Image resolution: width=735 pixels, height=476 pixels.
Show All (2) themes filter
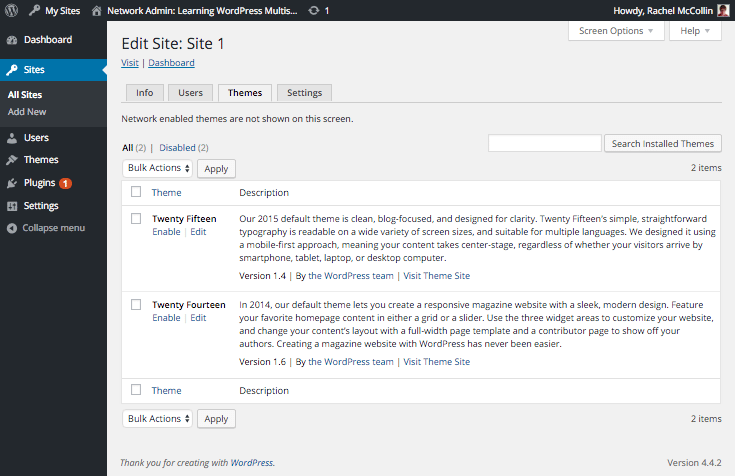pos(134,148)
